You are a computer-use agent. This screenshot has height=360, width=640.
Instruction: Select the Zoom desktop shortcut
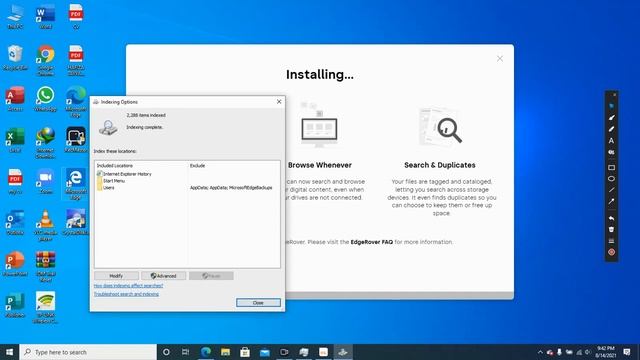point(45,182)
